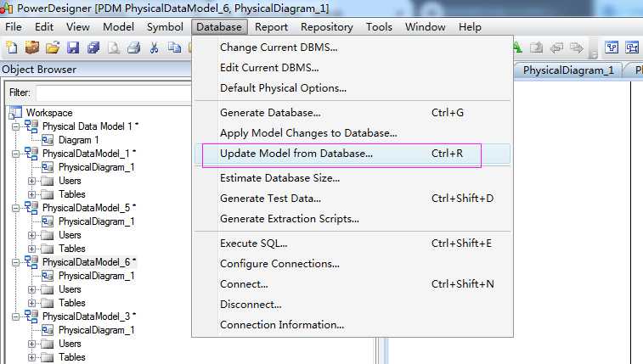This screenshot has height=364, width=643.
Task: Click the blue diagram-window icon at toolbar end
Action: pos(632,48)
